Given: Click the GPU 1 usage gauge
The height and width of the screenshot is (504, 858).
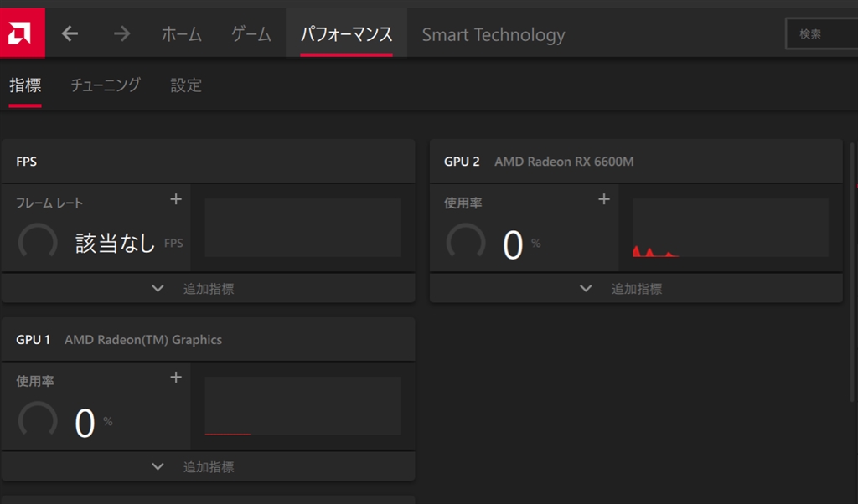Looking at the screenshot, I should tap(38, 420).
